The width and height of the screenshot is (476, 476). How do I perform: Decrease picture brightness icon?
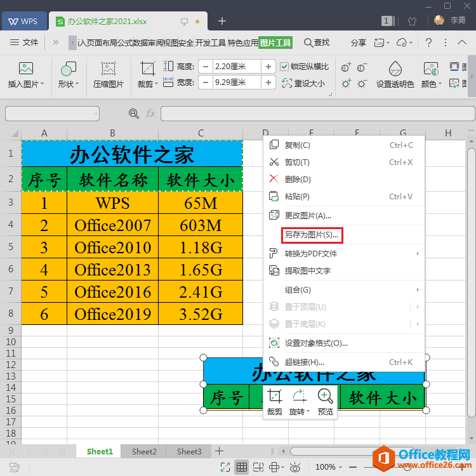click(x=362, y=83)
